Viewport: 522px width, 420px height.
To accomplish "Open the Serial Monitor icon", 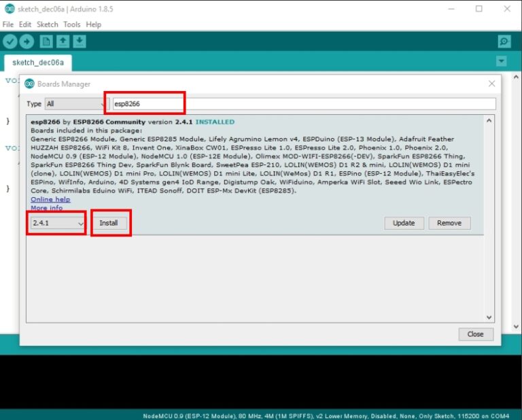I will [x=504, y=41].
